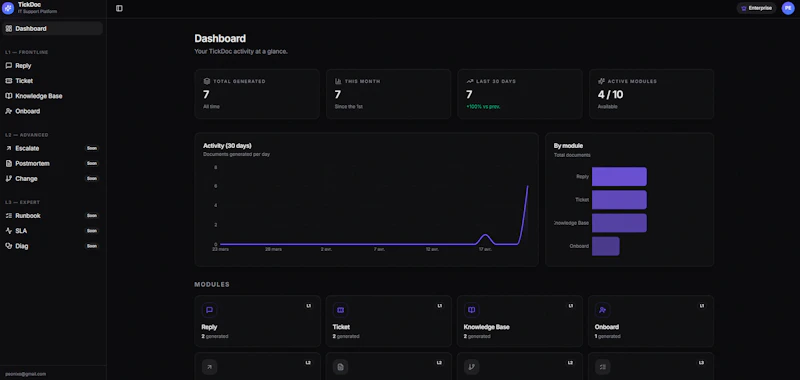The height and width of the screenshot is (380, 800).
Task: Click the activity line peak near 17 avr.
Action: (485, 235)
